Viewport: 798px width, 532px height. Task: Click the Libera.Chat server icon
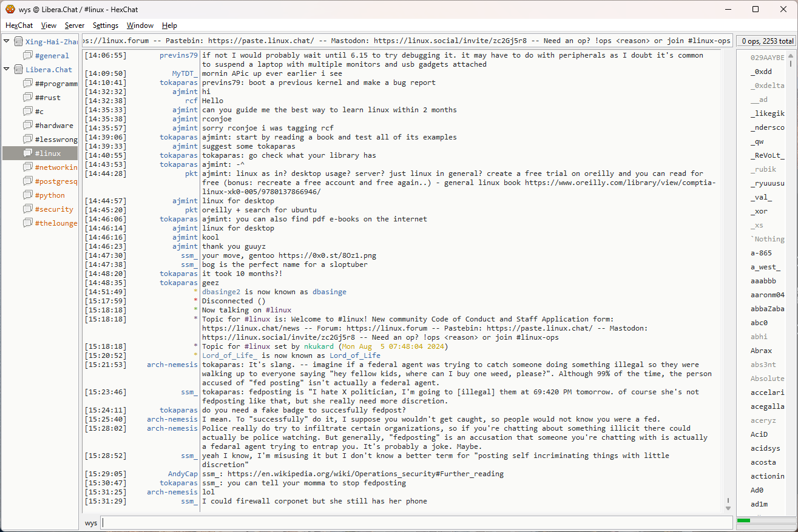click(x=18, y=70)
